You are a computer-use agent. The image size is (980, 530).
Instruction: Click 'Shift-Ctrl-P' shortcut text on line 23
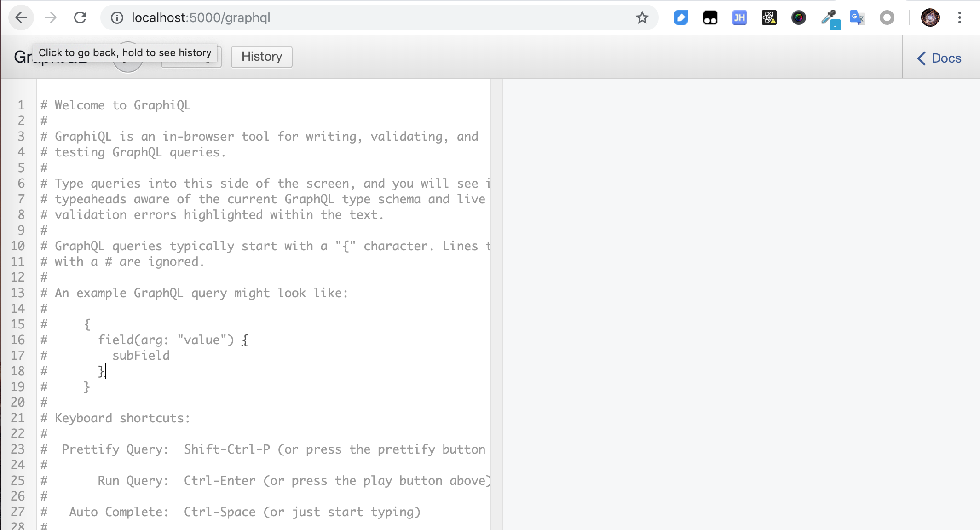227,449
